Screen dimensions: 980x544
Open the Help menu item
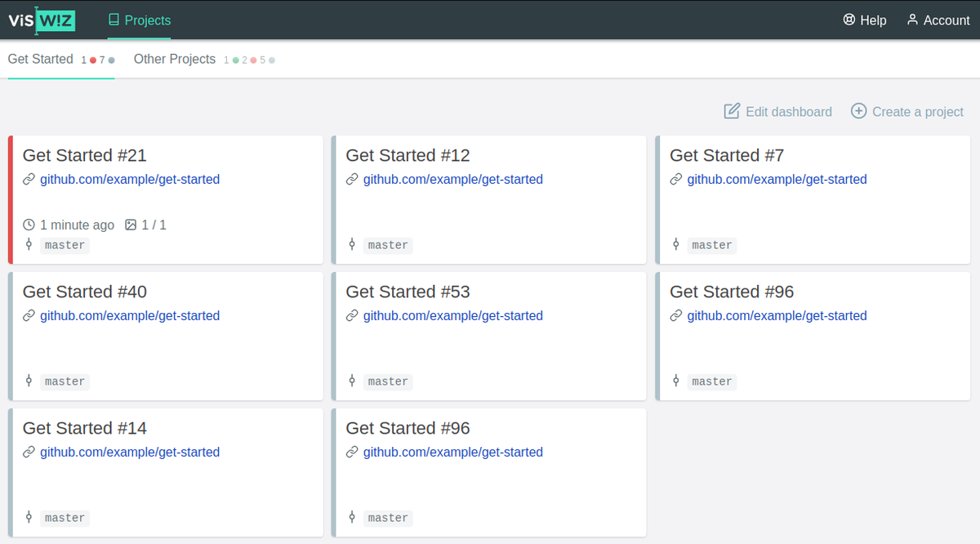click(x=865, y=20)
